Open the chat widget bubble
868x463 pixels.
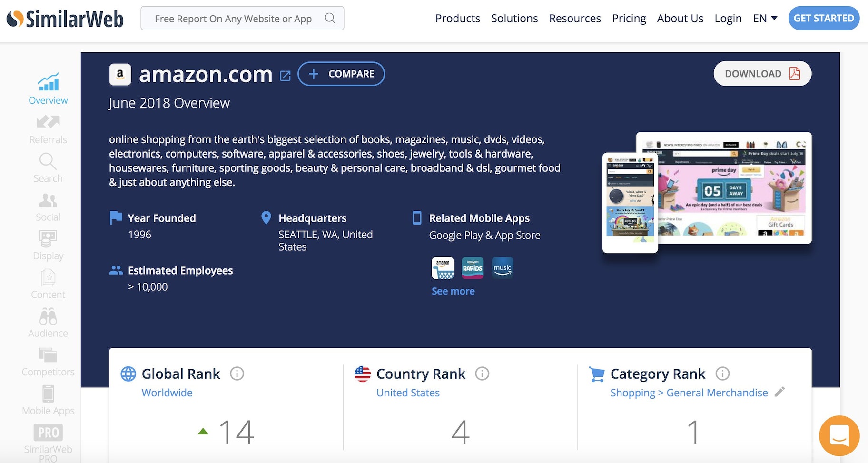tap(839, 435)
